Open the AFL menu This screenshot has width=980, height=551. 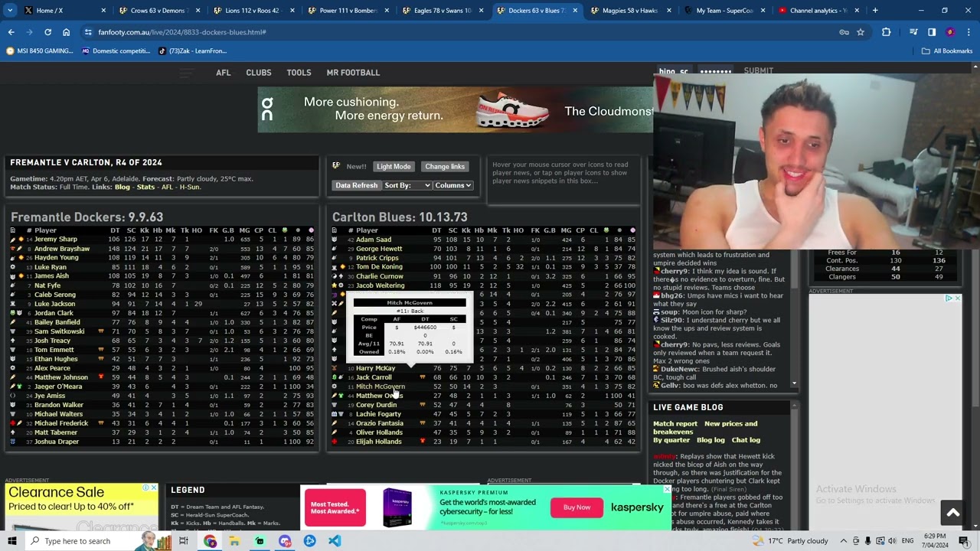(x=223, y=73)
